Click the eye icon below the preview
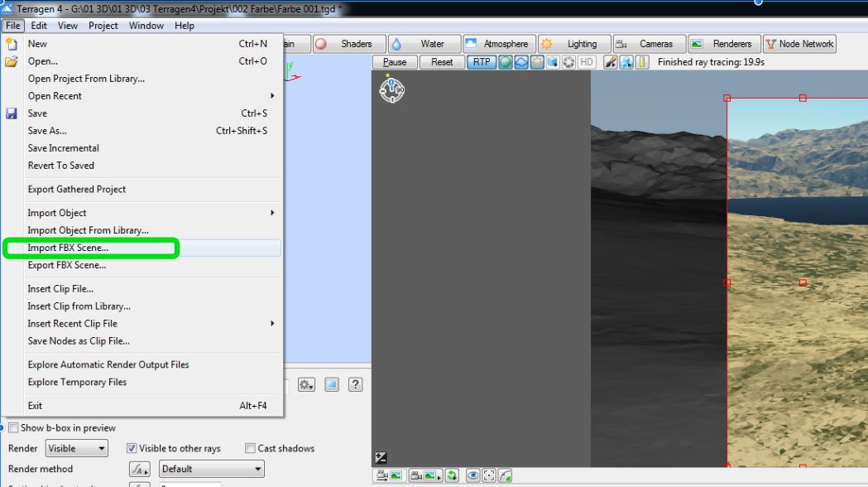868x487 pixels. coord(473,475)
